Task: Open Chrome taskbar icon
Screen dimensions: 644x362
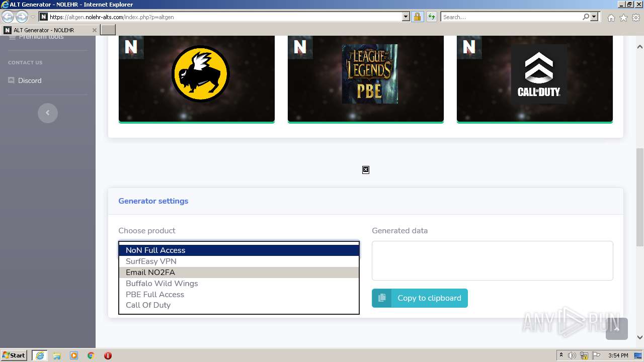Action: (x=91, y=355)
